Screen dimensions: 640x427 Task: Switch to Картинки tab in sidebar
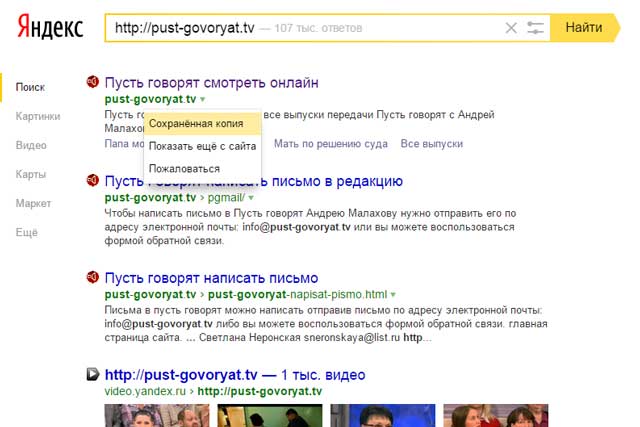37,116
